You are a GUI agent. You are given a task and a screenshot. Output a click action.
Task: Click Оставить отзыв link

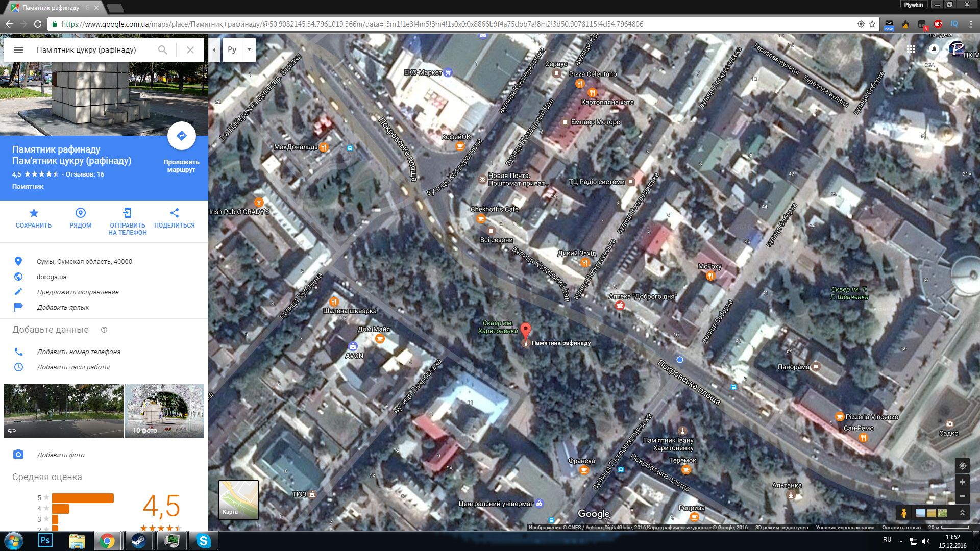click(x=901, y=528)
